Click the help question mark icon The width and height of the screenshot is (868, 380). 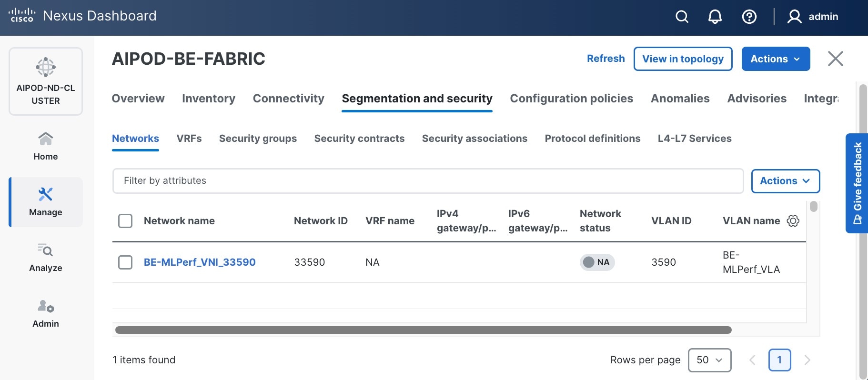click(749, 17)
